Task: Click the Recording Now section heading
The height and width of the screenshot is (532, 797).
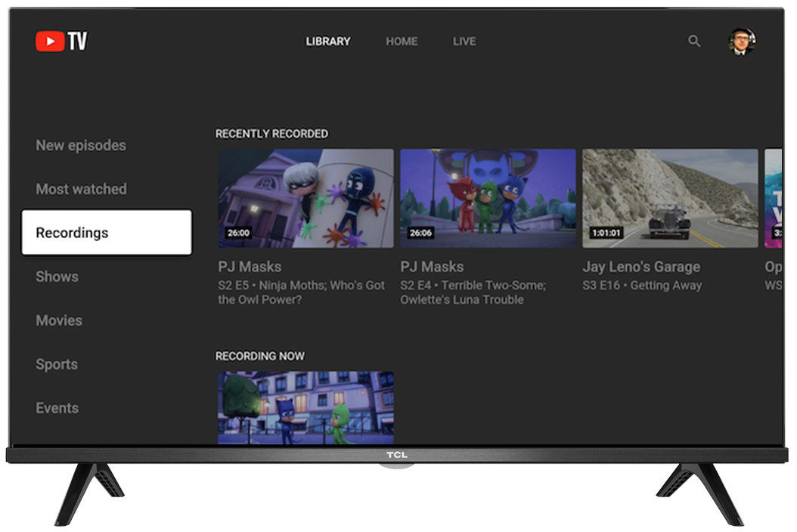Action: pyautogui.click(x=259, y=356)
